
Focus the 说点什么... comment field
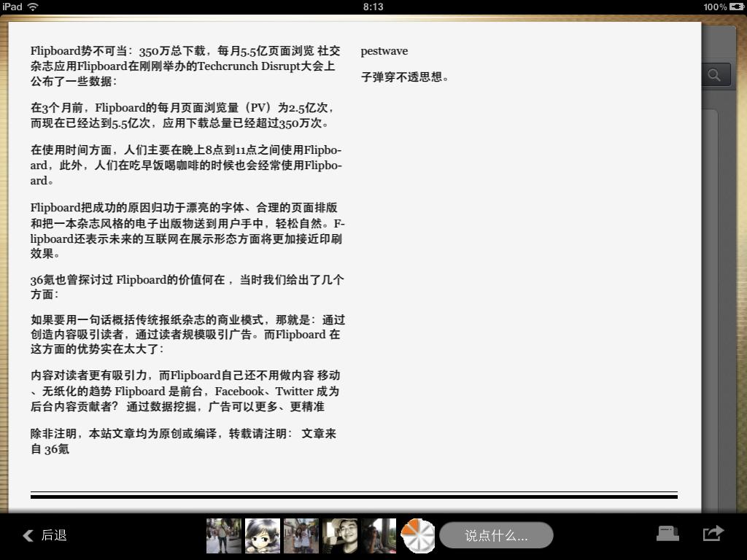[x=496, y=535]
